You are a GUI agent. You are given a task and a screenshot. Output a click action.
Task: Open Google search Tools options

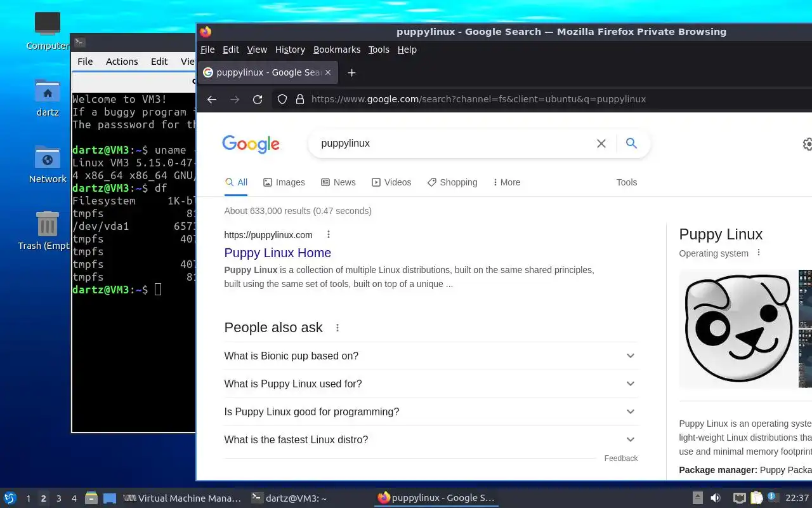coord(626,182)
